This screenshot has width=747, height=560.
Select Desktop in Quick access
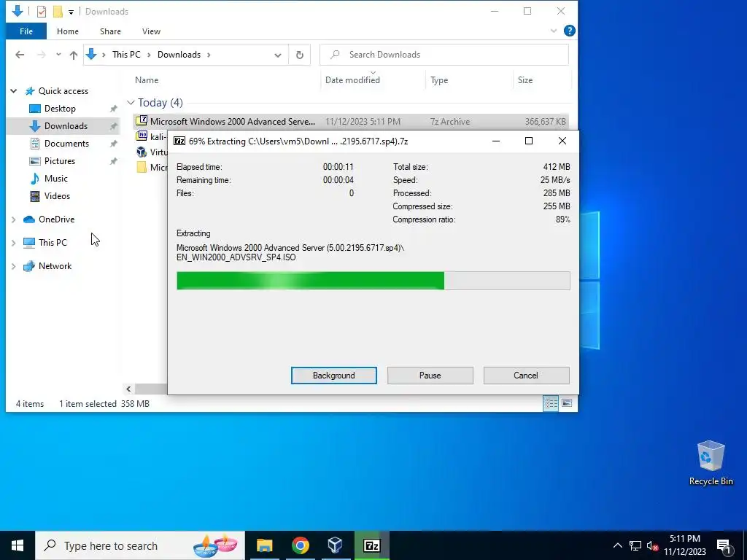[x=60, y=109]
